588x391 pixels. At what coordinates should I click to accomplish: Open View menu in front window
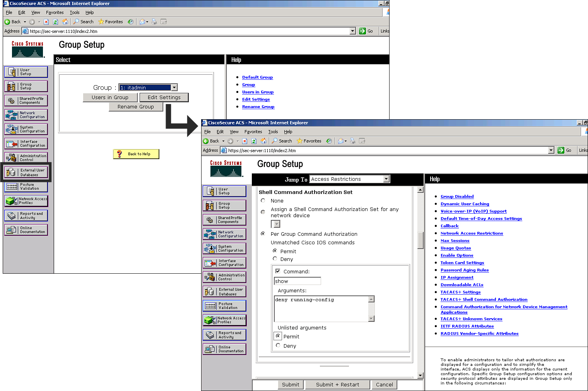[234, 132]
